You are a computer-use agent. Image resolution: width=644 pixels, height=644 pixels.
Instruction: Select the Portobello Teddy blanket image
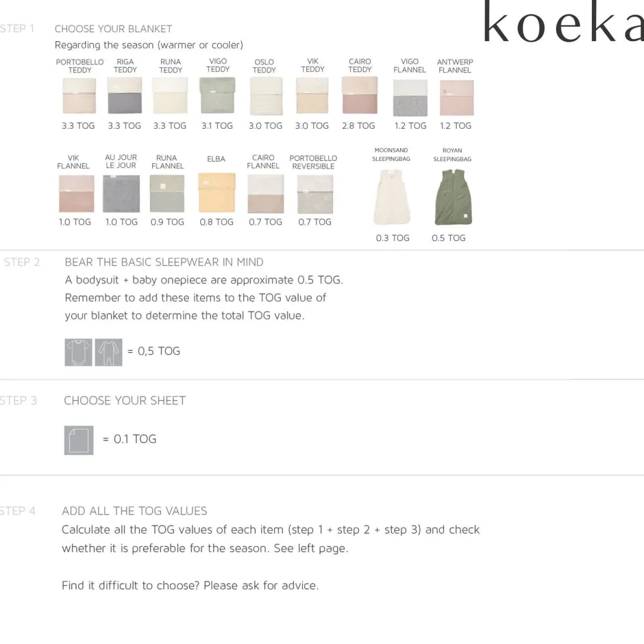79,96
